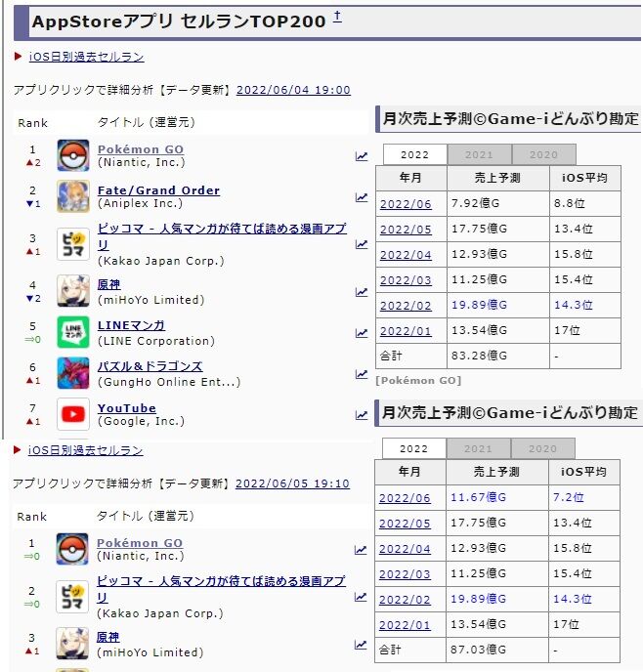Open the Fate/Grand Order title link
This screenshot has height=672, width=643.
coord(158,190)
